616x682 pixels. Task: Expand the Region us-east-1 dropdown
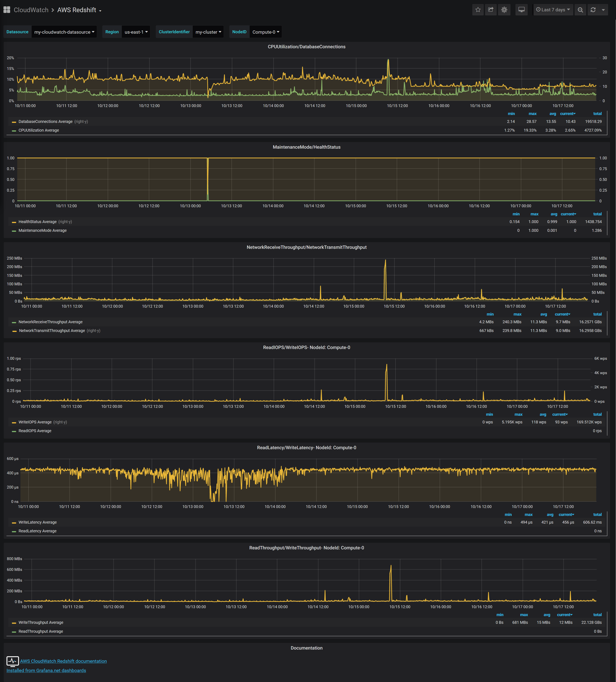(x=136, y=32)
